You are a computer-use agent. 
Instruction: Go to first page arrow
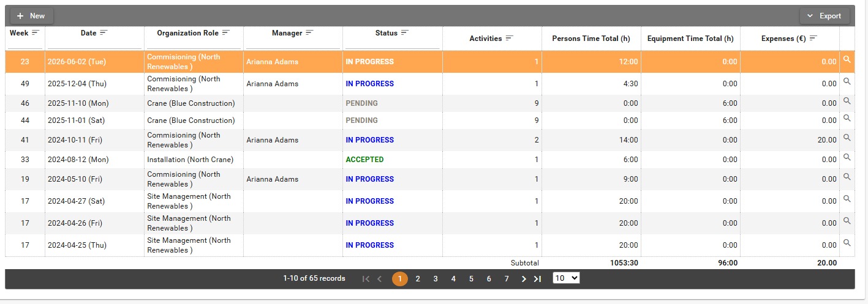coord(366,279)
